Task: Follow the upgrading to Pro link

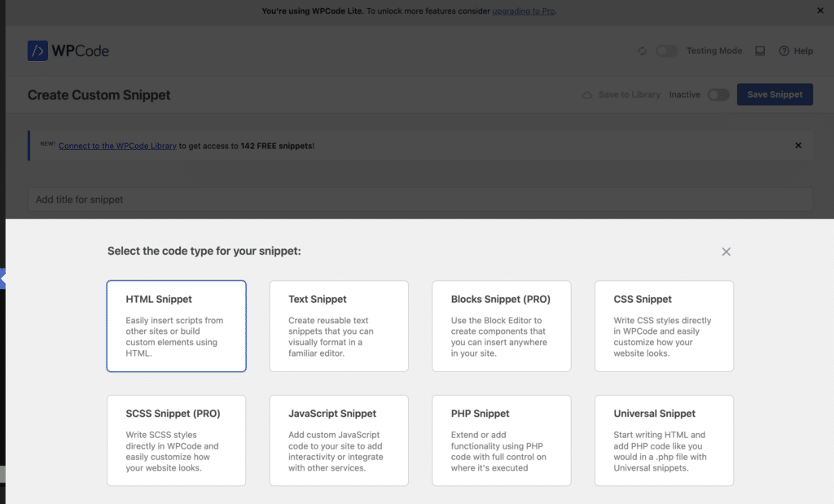Action: (x=524, y=11)
